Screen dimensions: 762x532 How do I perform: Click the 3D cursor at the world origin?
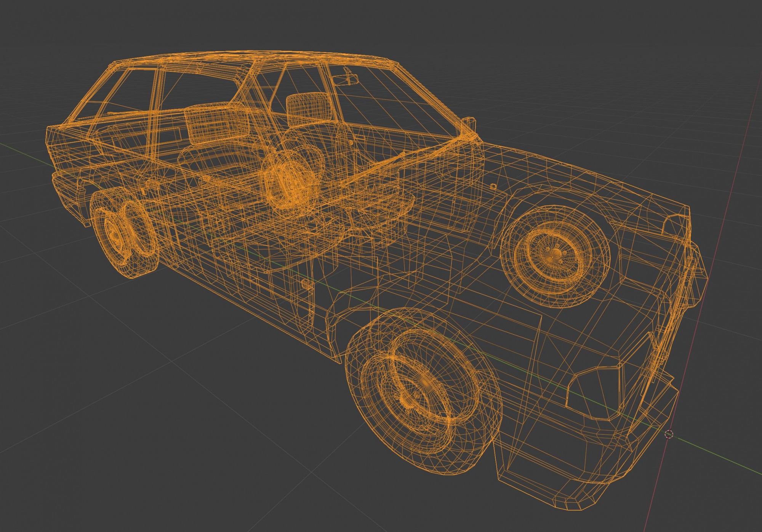669,434
